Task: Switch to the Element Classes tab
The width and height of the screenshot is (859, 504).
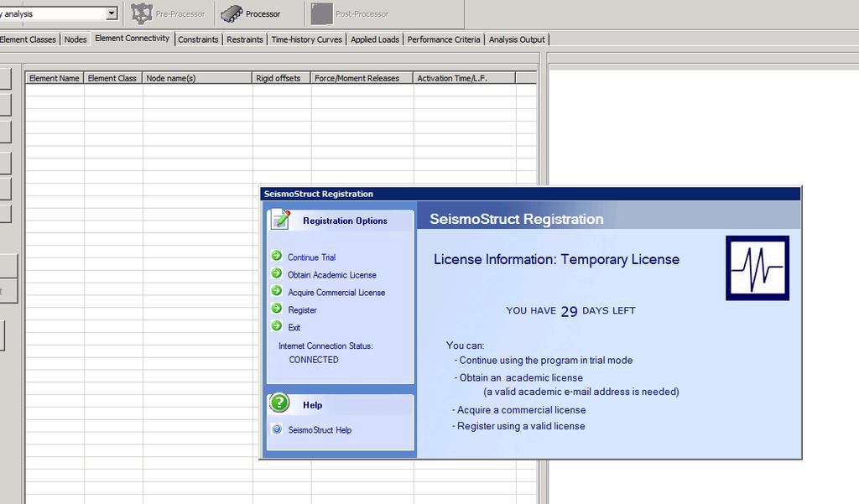Action: tap(28, 39)
